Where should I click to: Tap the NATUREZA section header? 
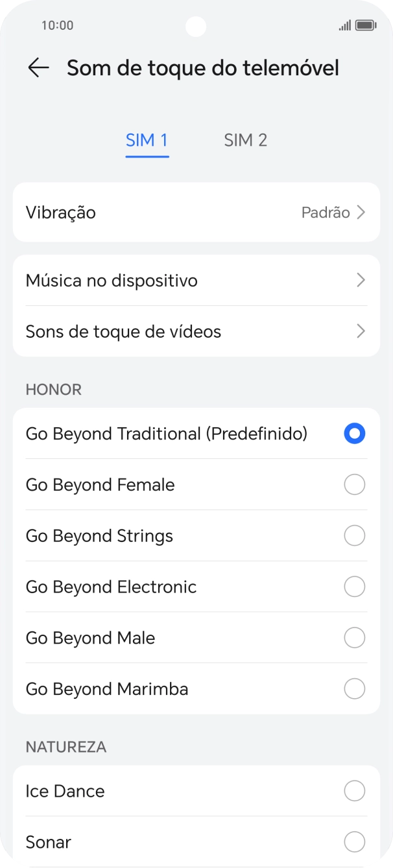(65, 747)
